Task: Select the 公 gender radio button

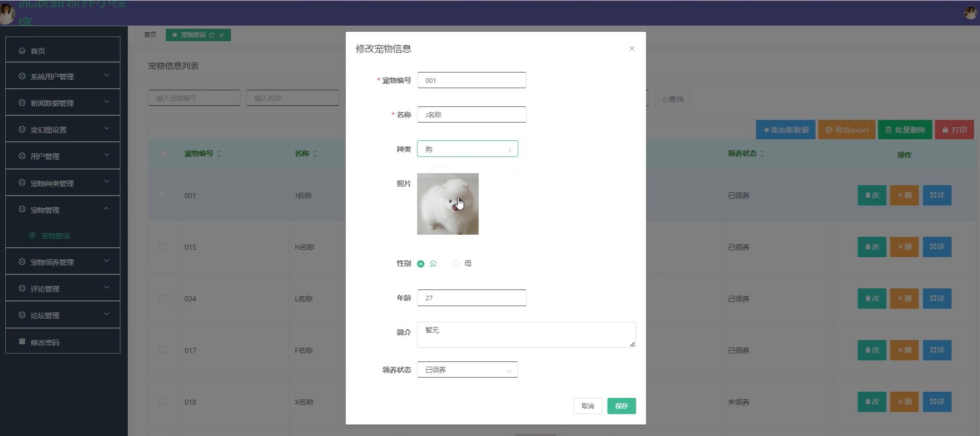Action: (x=421, y=264)
